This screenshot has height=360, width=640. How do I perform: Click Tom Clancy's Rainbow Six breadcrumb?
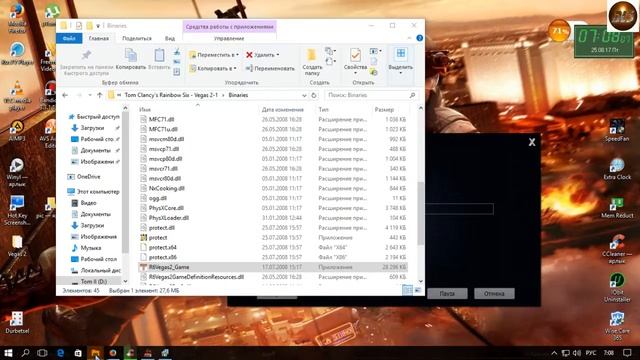171,95
